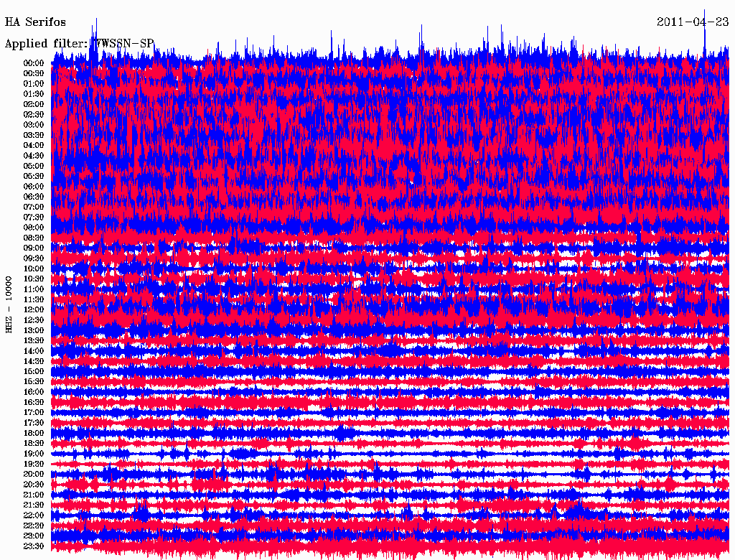Select the 12:00 time label
735x560 pixels.
click(34, 309)
